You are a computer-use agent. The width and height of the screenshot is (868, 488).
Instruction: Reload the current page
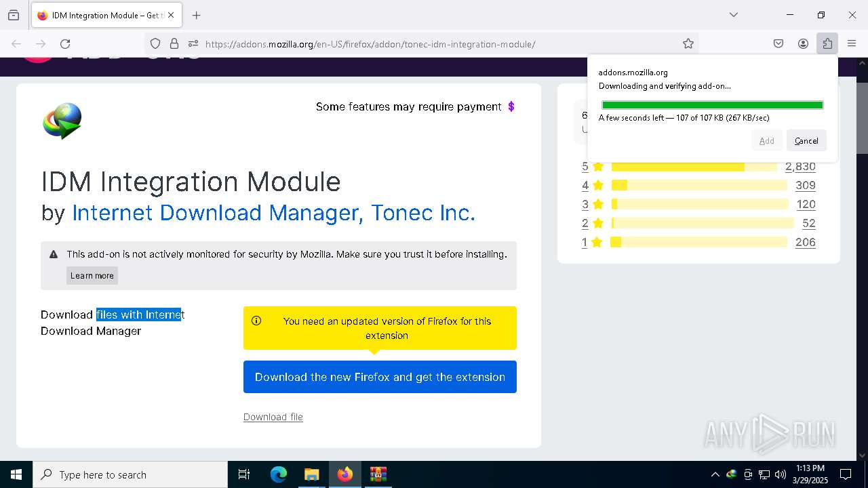click(65, 44)
